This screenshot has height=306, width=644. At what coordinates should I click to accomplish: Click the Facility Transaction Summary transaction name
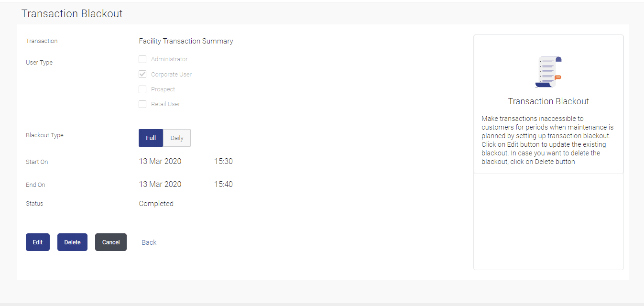186,41
